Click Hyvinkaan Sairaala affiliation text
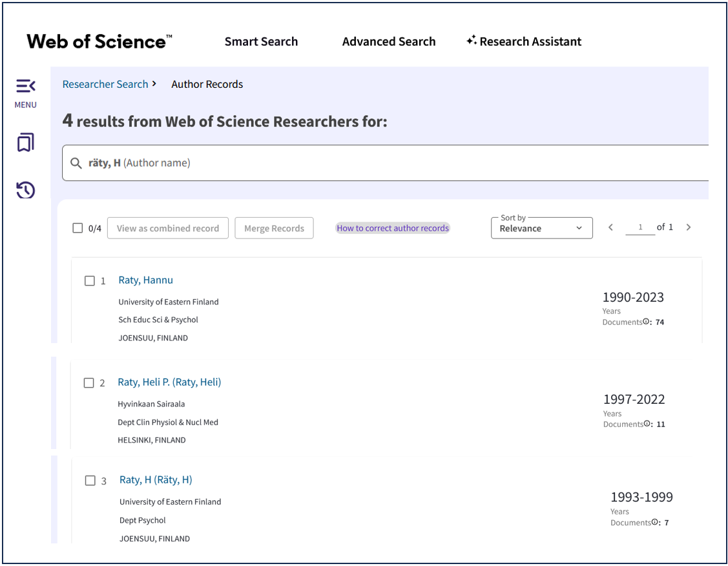 [151, 404]
